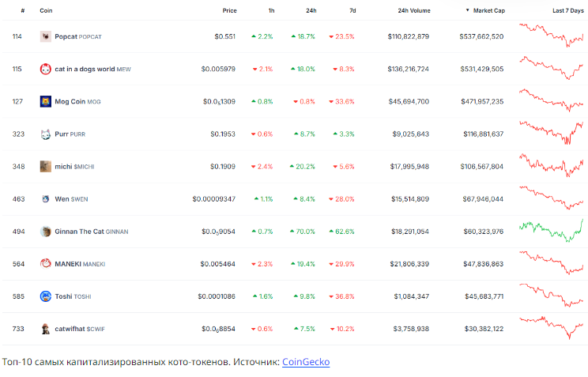Click market cap $60,323,976
588x377 pixels.
(x=484, y=232)
